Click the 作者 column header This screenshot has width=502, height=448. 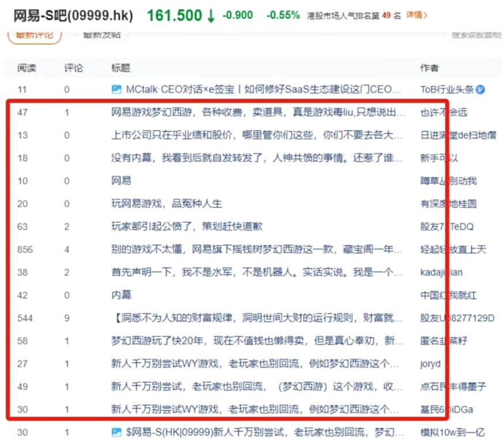429,68
